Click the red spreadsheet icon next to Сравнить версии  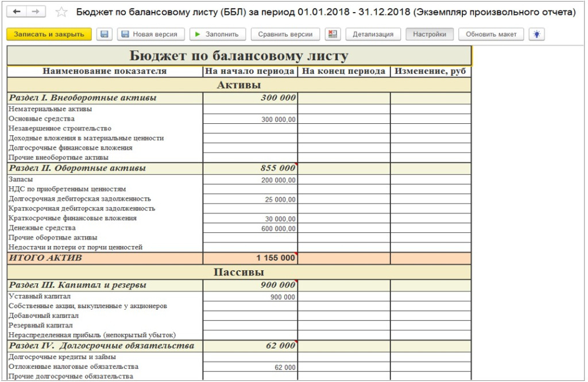332,34
